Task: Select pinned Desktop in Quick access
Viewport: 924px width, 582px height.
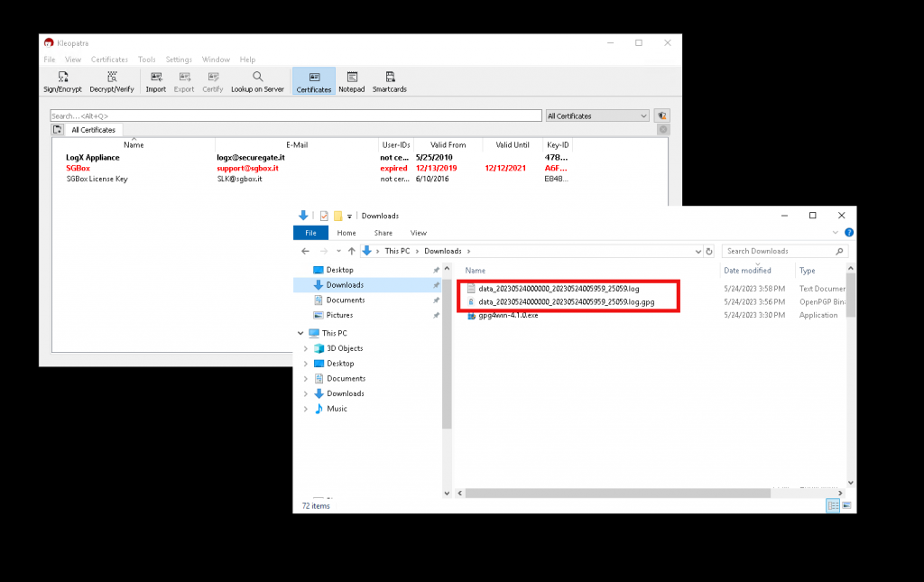Action: coord(366,270)
